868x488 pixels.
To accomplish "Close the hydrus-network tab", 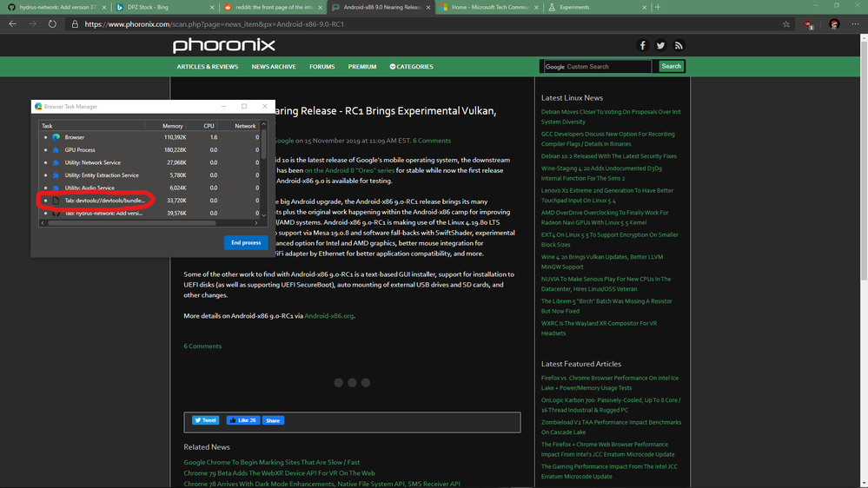I will 104,7.
